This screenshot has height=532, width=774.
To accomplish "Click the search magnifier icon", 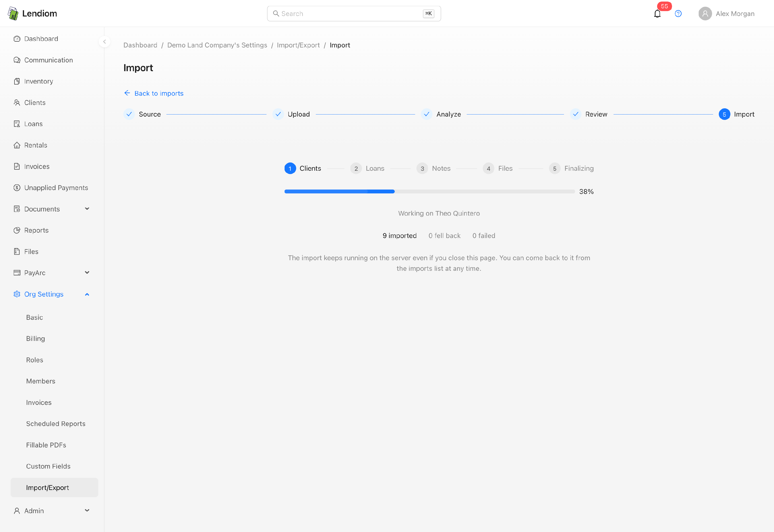I will point(276,14).
